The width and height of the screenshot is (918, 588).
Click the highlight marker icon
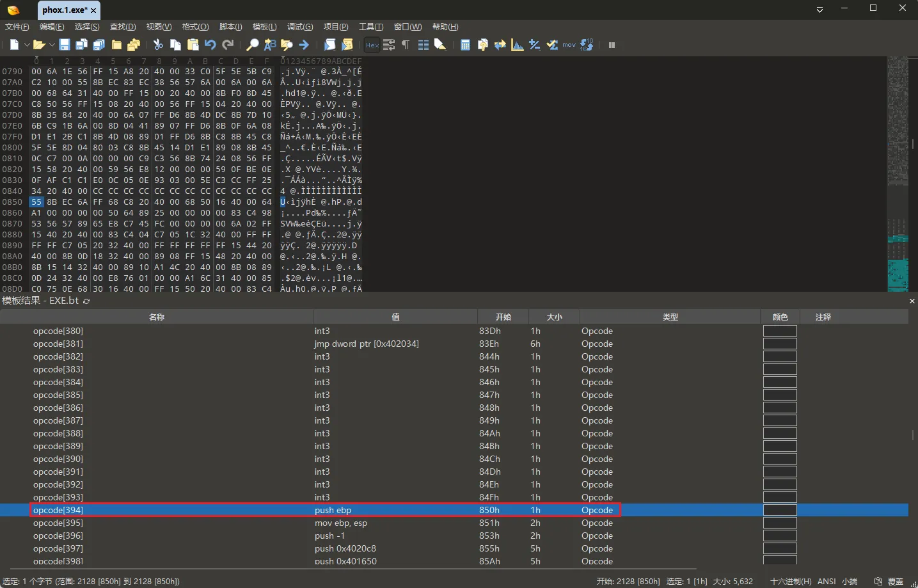[440, 45]
